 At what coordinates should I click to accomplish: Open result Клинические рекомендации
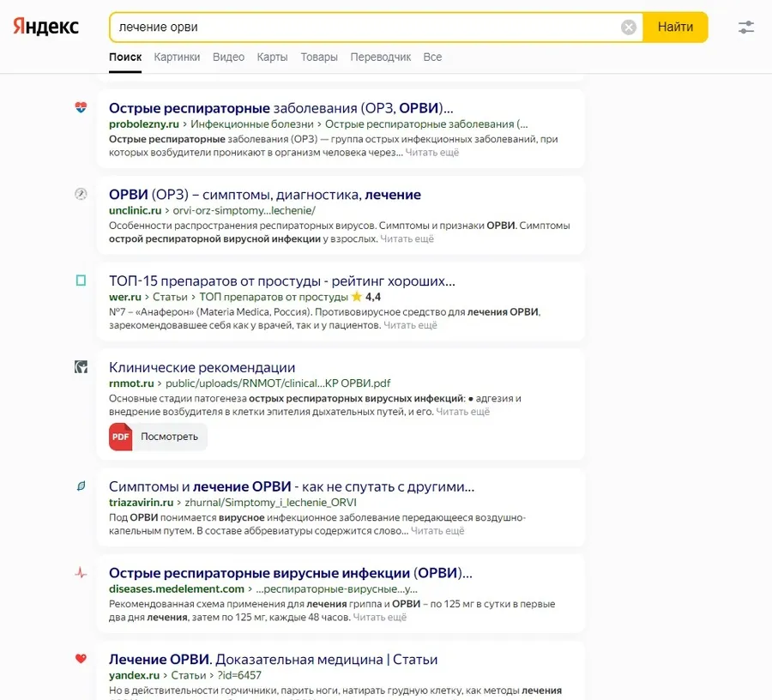202,367
